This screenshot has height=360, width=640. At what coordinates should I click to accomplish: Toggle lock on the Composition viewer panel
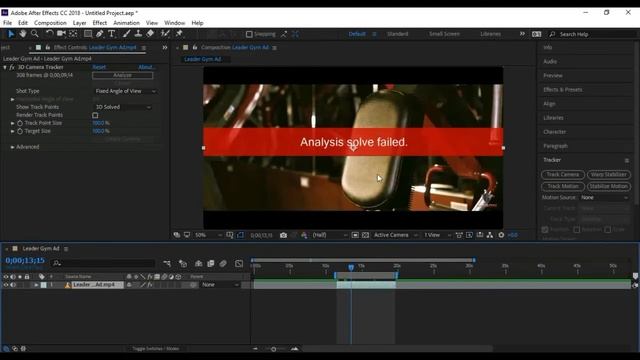[x=195, y=48]
